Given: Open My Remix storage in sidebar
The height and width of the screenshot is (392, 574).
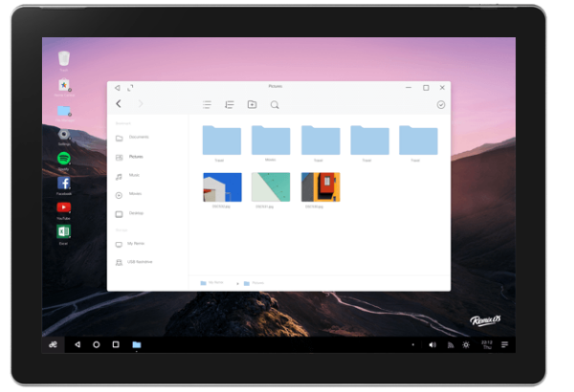Looking at the screenshot, I should pyautogui.click(x=130, y=244).
